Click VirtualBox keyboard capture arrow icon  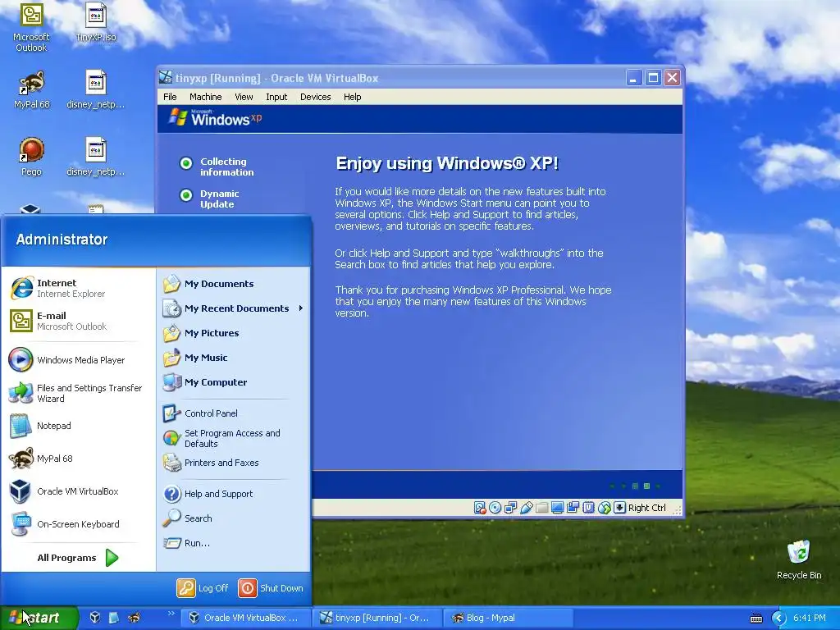point(620,507)
